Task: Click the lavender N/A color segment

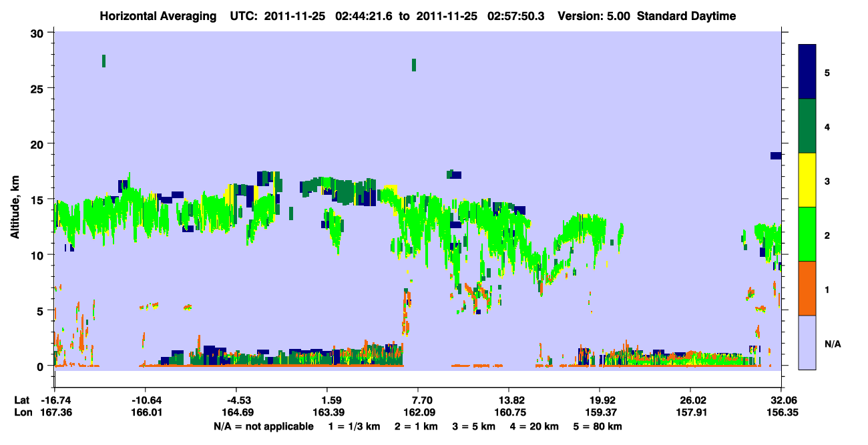Action: tap(807, 342)
